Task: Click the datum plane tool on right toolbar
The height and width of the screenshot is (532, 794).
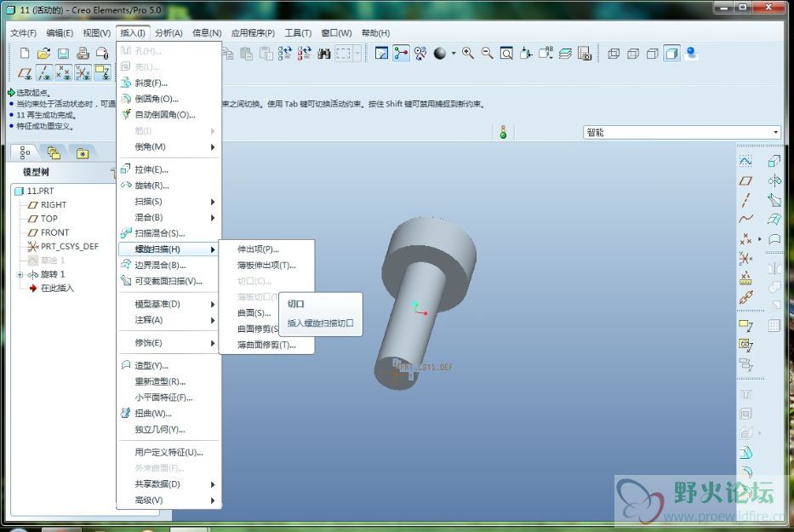Action: coord(745,180)
